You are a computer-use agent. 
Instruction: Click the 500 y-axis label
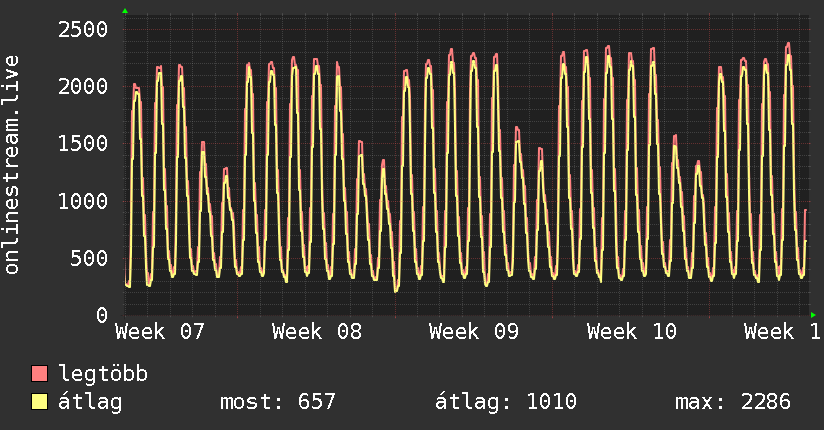point(89,259)
